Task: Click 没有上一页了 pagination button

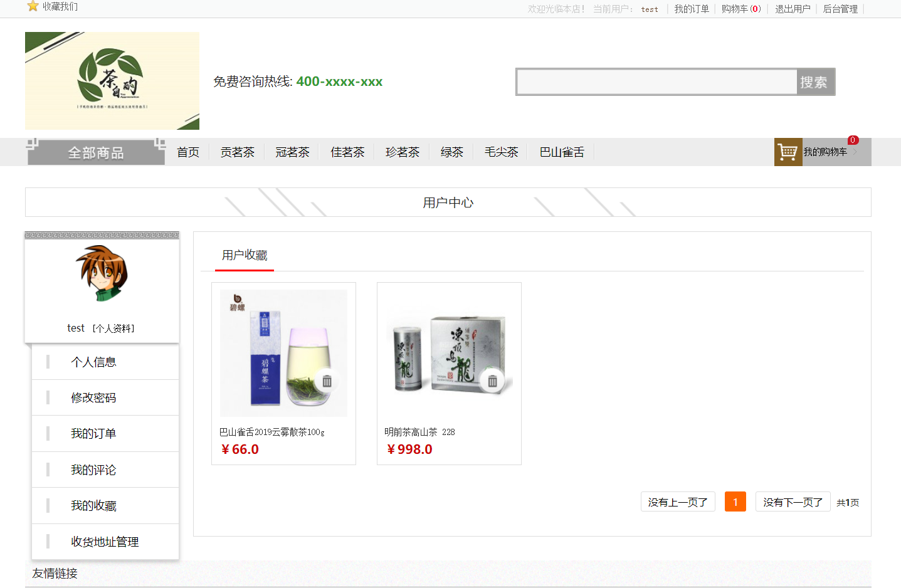Action: [678, 501]
